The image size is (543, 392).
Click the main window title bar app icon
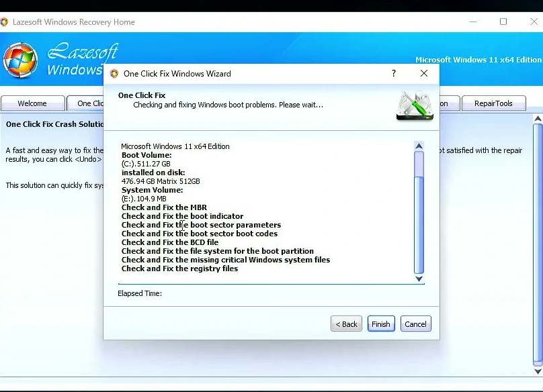tap(4, 22)
